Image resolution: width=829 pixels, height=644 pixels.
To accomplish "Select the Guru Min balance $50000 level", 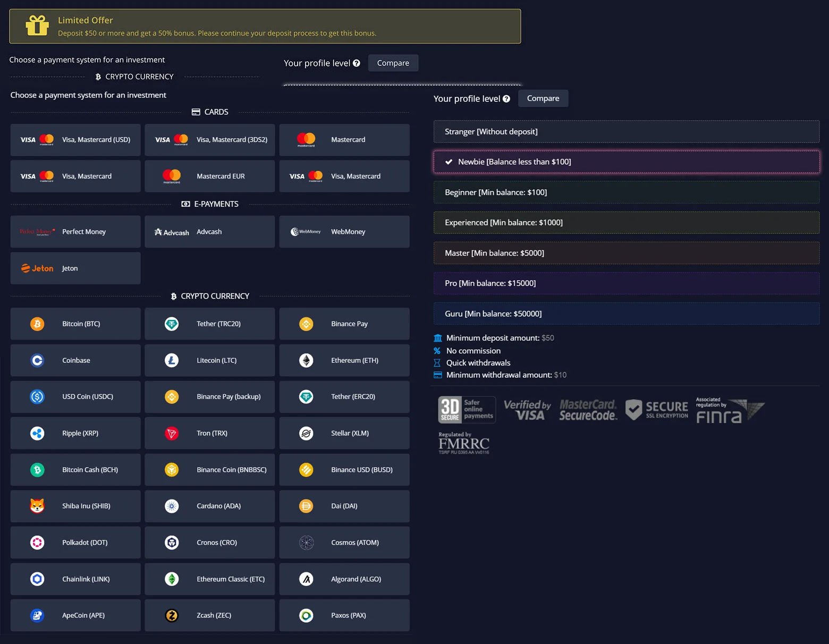I will (x=627, y=313).
